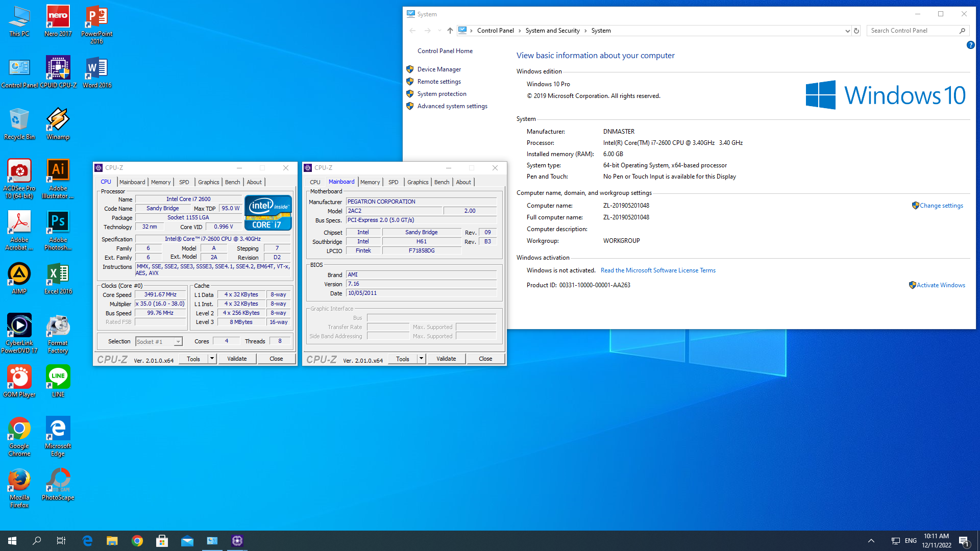The image size is (980, 551).
Task: Open the help icon in System window
Action: (x=970, y=45)
